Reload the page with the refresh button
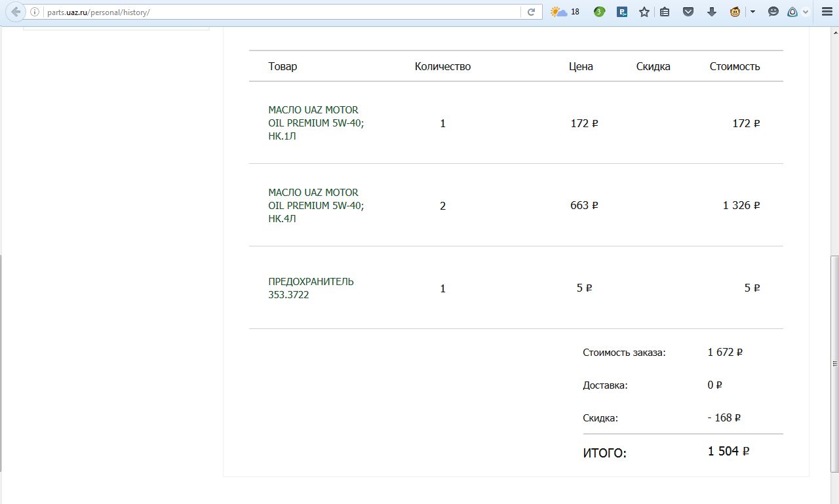 click(532, 12)
